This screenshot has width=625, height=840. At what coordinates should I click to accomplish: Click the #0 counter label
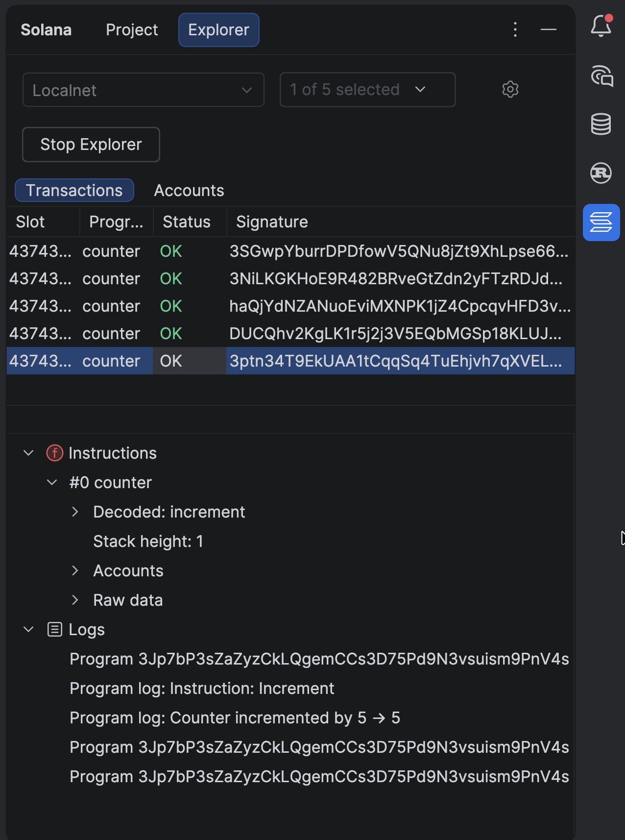(111, 482)
